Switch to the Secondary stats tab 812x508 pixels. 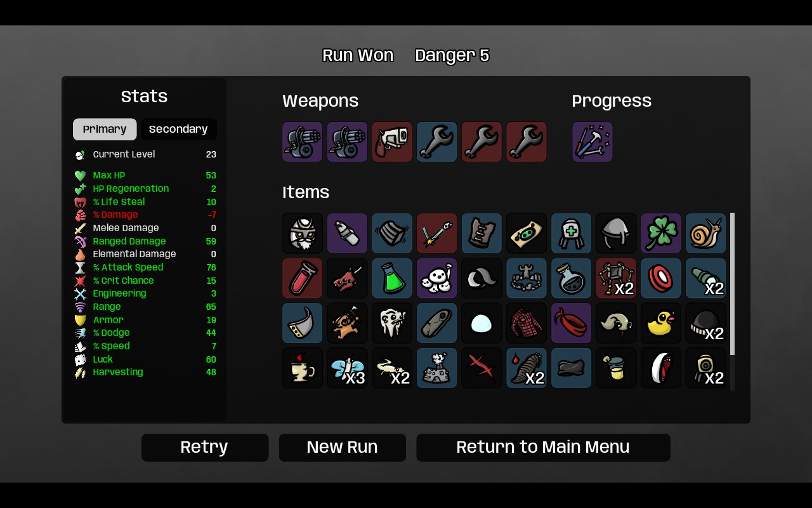click(x=178, y=130)
